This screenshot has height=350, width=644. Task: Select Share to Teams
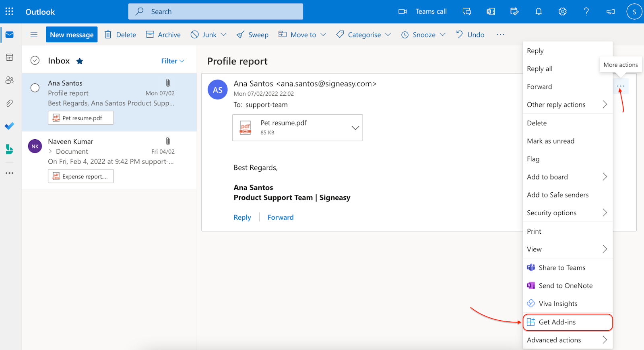click(568, 268)
